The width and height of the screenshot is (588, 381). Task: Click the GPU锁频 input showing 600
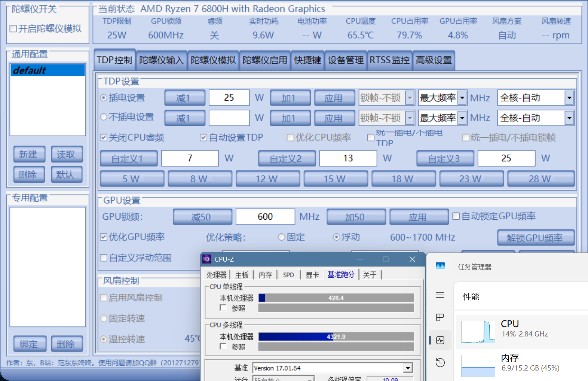265,217
